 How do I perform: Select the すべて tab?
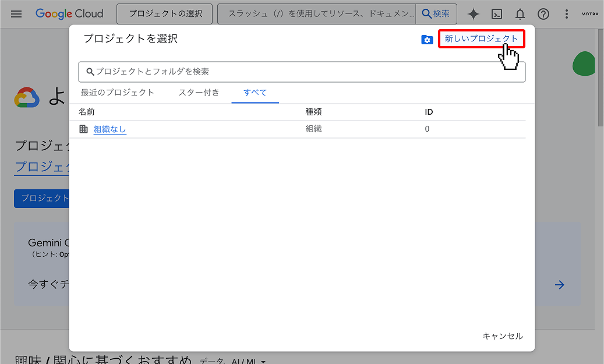point(255,93)
